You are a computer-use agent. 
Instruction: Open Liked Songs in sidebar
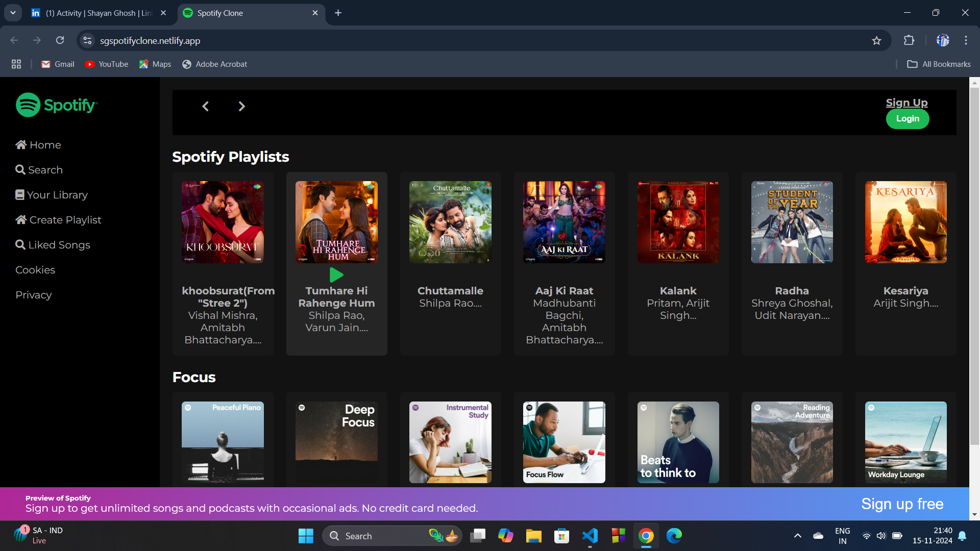[53, 245]
